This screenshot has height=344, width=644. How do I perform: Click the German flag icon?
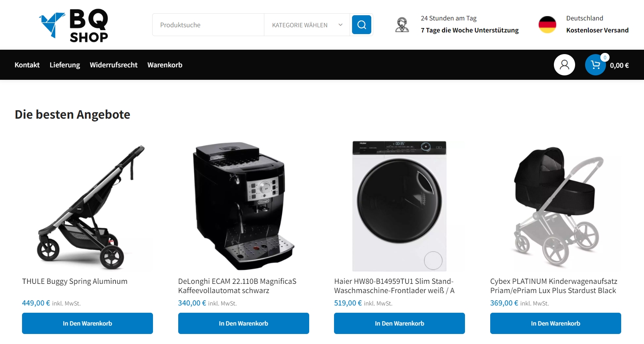(547, 24)
